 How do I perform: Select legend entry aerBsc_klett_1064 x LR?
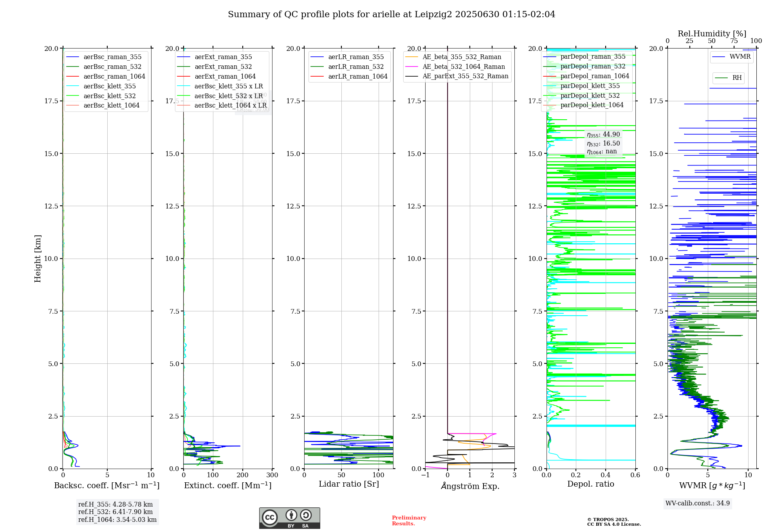[222, 106]
